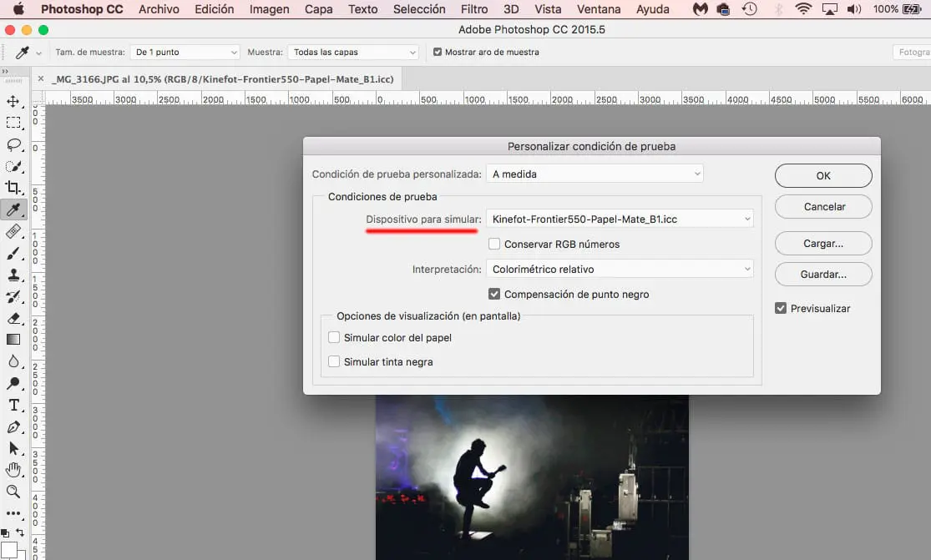Open the Filtro menu
This screenshot has height=560, width=931.
(x=474, y=9)
